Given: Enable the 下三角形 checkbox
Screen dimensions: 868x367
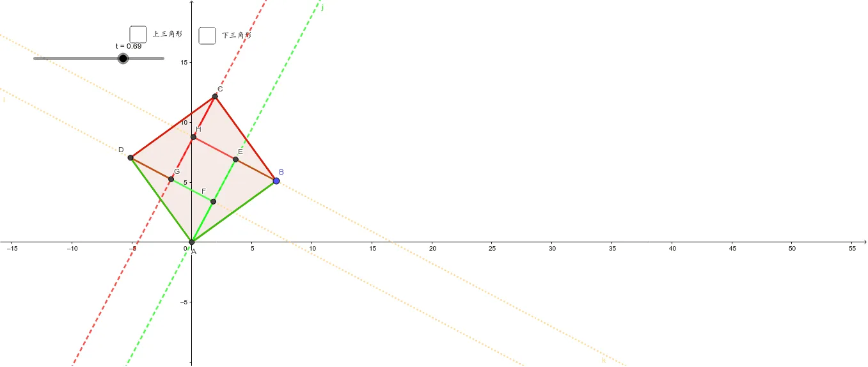Looking at the screenshot, I should tap(207, 36).
